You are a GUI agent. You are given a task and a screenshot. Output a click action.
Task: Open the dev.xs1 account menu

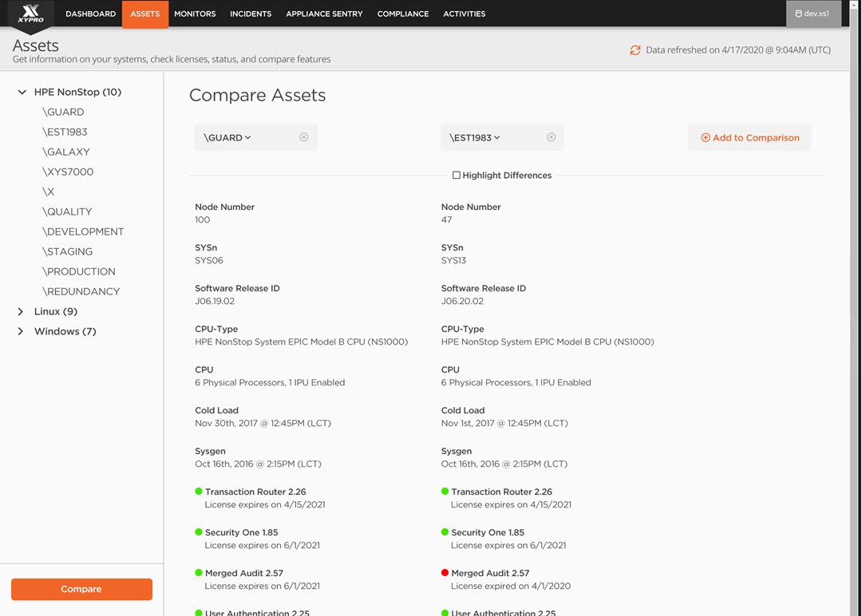click(813, 14)
